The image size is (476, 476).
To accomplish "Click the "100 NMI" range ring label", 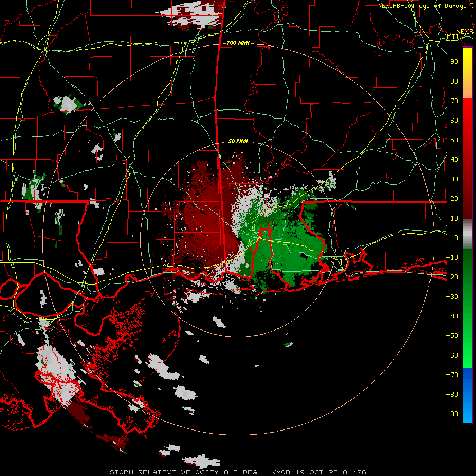I will [238, 43].
